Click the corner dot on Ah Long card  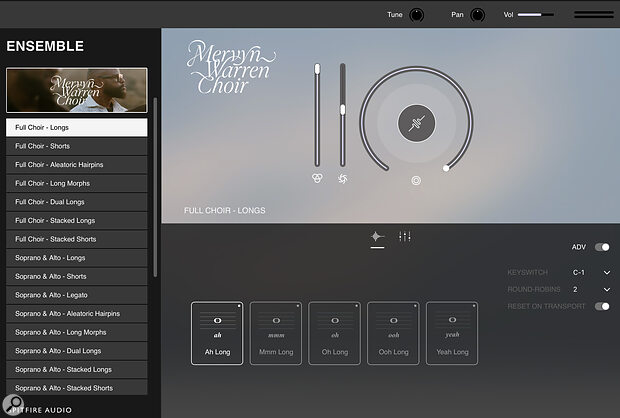(x=239, y=306)
